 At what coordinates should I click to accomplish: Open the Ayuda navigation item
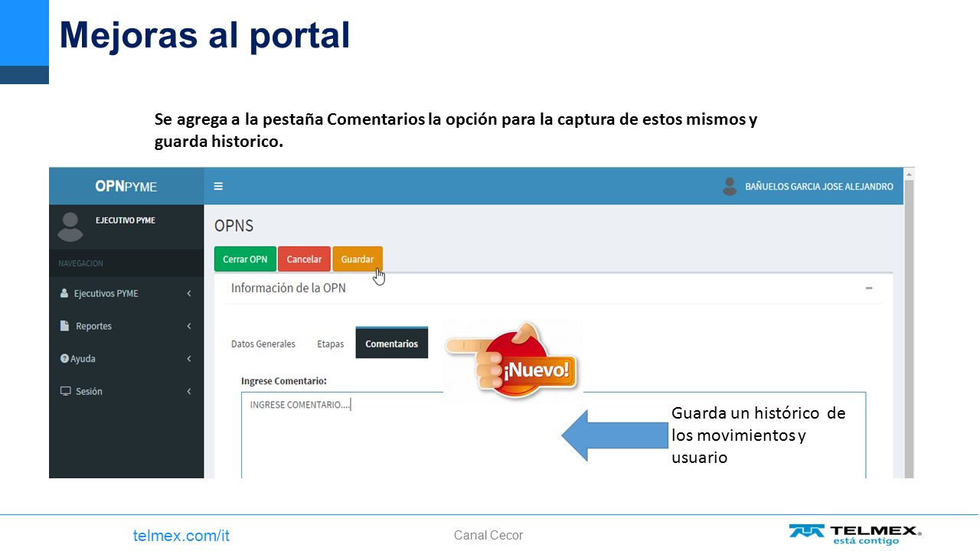pos(126,358)
